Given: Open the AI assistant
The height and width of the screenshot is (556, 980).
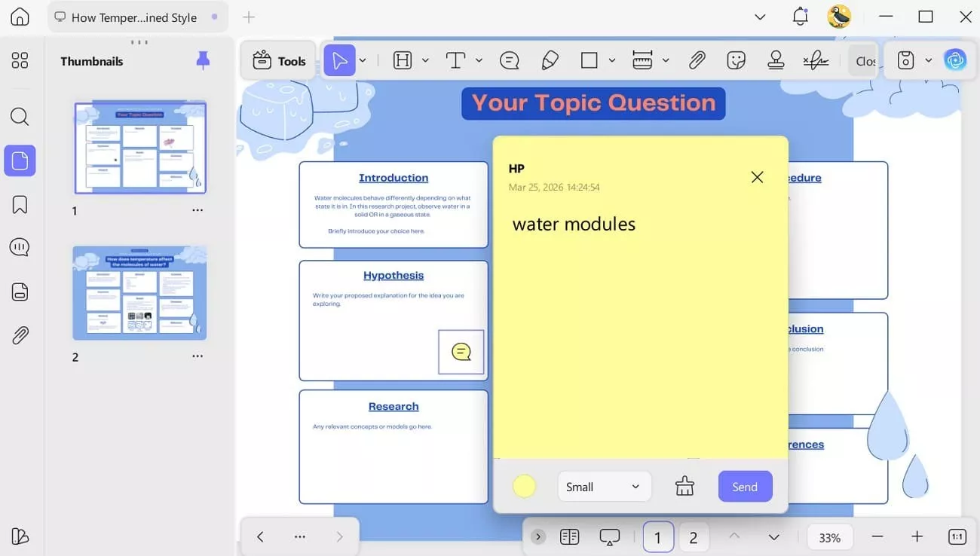Looking at the screenshot, I should click(x=956, y=60).
